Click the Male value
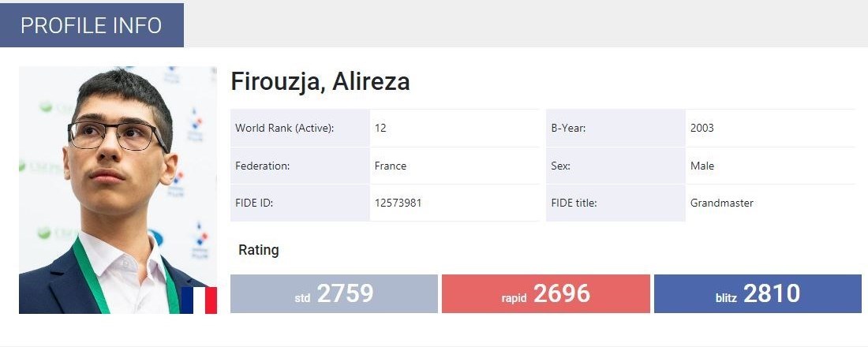The image size is (868, 347). (x=702, y=166)
